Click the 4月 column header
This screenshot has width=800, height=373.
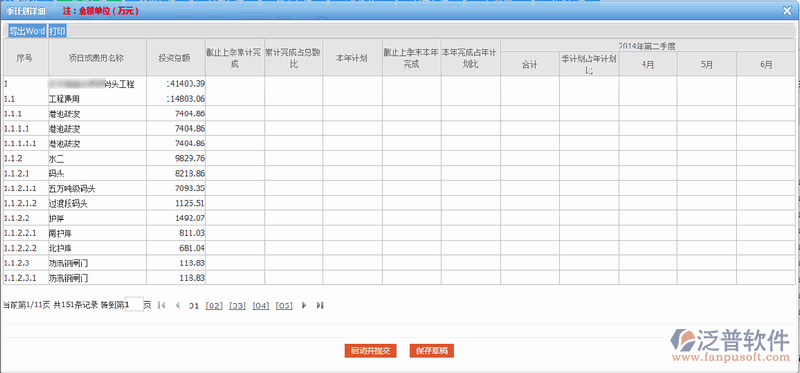[x=648, y=64]
